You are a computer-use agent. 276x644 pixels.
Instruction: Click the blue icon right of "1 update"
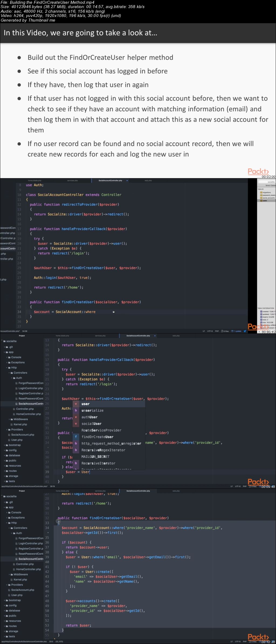(x=245, y=331)
